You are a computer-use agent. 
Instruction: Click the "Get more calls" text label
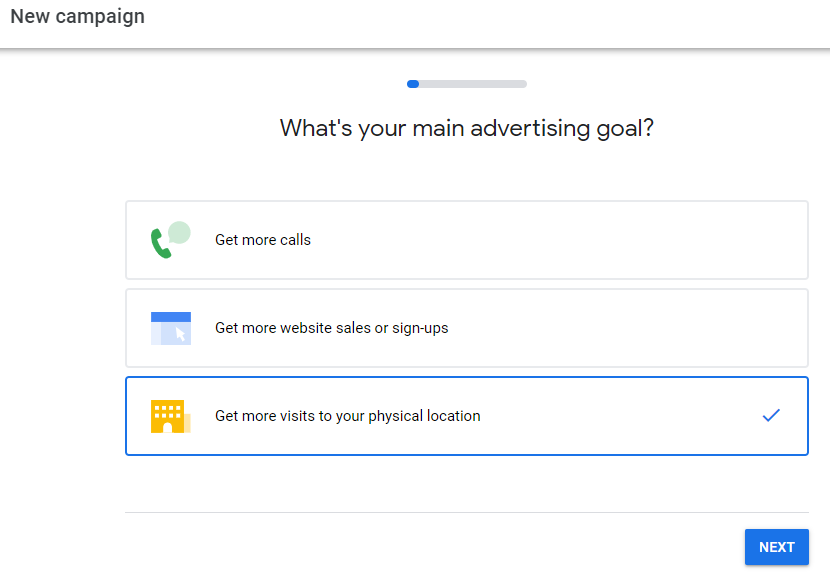point(262,240)
